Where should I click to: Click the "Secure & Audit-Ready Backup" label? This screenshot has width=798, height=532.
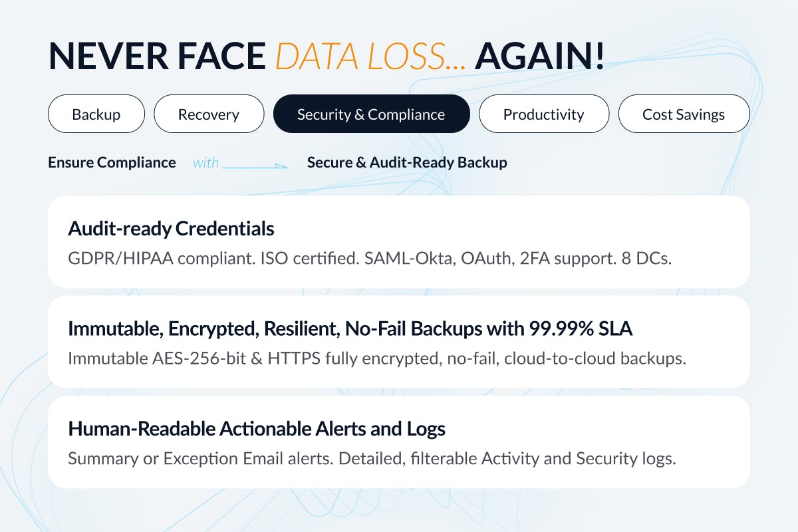point(407,162)
